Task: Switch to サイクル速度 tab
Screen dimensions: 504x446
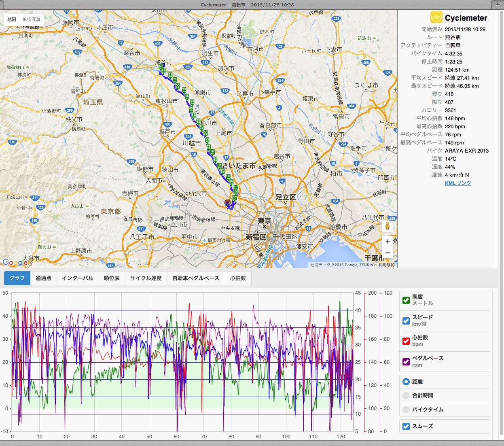Action: point(146,278)
